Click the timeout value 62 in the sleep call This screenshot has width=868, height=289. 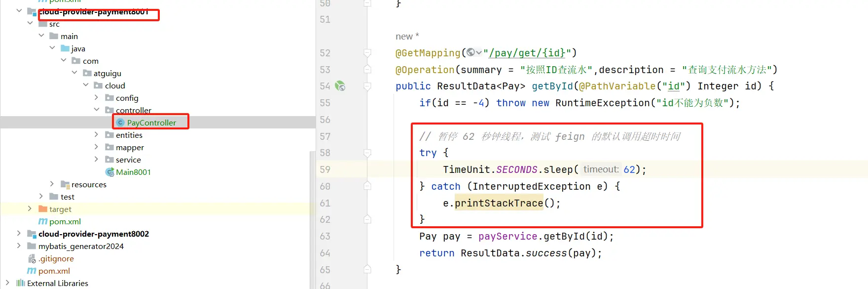[x=629, y=169]
